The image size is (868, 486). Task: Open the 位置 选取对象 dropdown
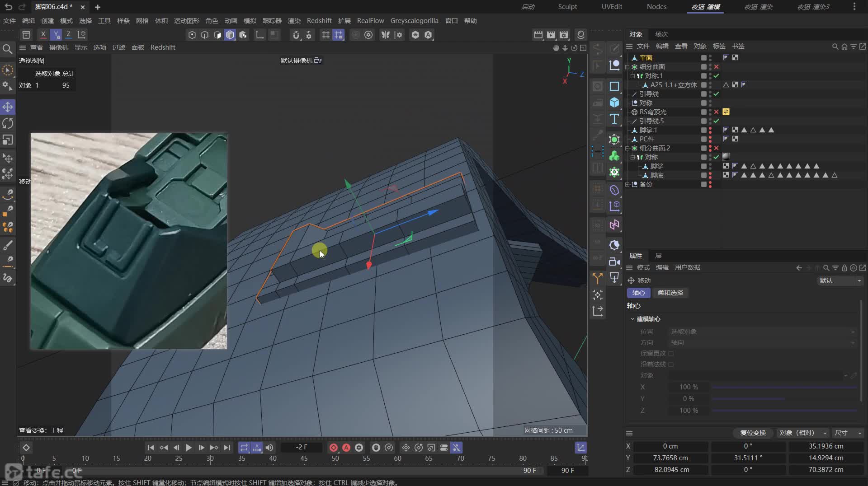coord(762,332)
